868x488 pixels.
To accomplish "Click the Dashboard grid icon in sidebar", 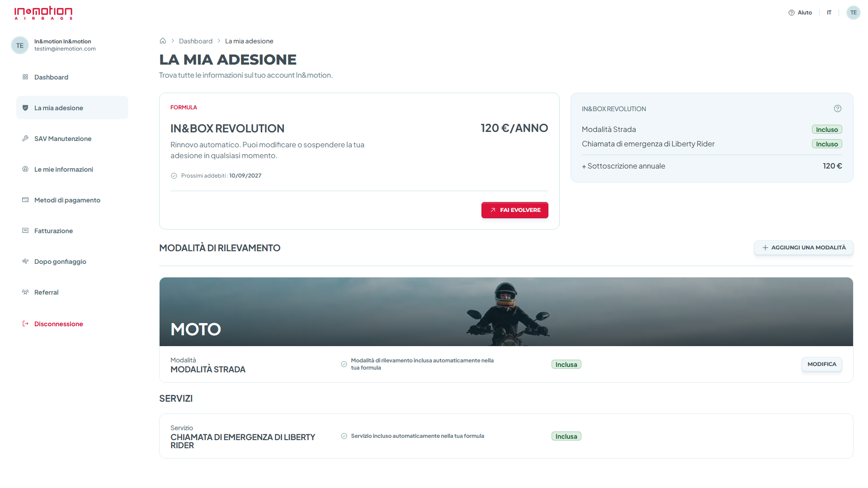I will click(x=25, y=77).
